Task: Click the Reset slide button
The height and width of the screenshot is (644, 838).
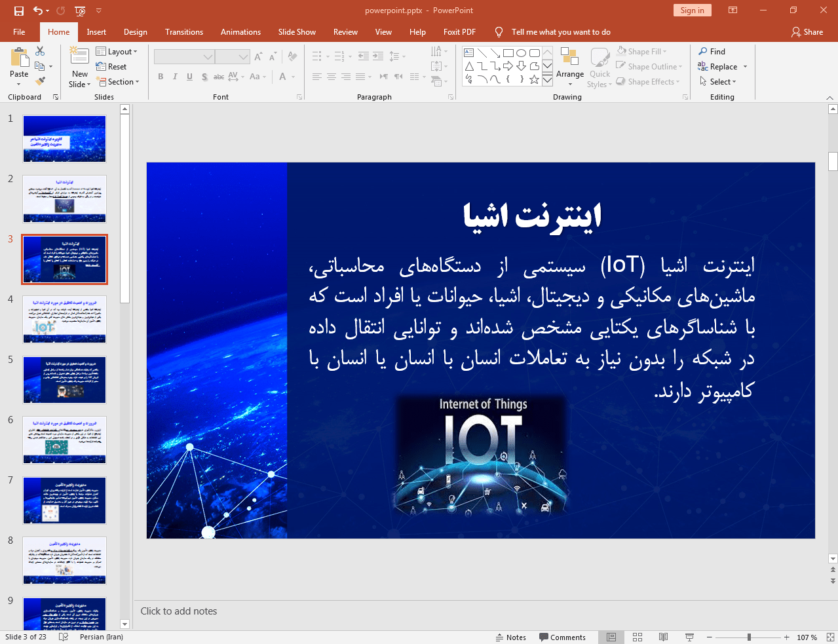Action: [111, 67]
